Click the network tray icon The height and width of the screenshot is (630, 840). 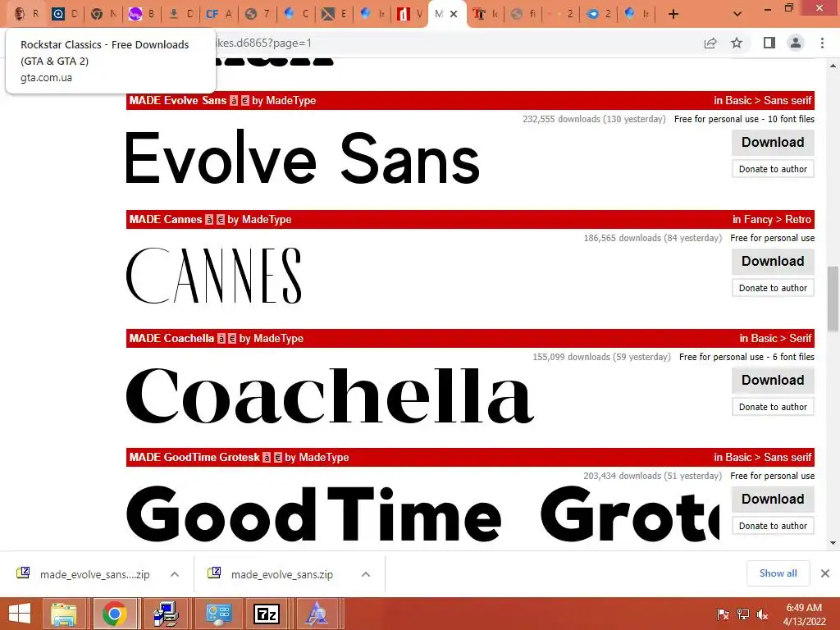pyautogui.click(x=743, y=614)
